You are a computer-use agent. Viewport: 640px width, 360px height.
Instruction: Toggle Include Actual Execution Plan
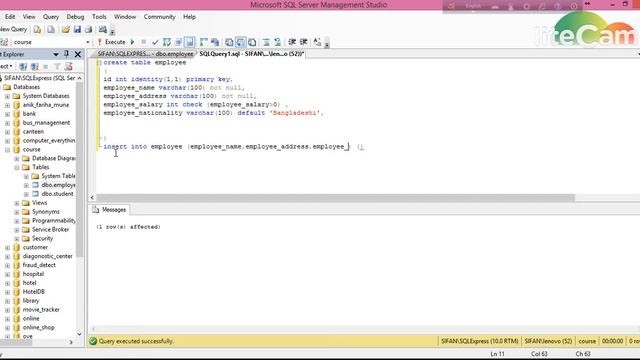[x=204, y=42]
